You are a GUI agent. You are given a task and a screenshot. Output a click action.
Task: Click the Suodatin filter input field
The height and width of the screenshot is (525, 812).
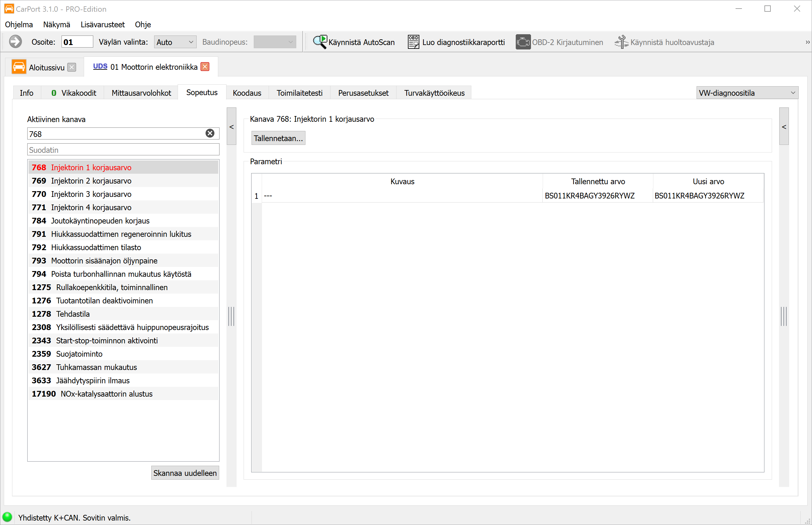point(123,150)
